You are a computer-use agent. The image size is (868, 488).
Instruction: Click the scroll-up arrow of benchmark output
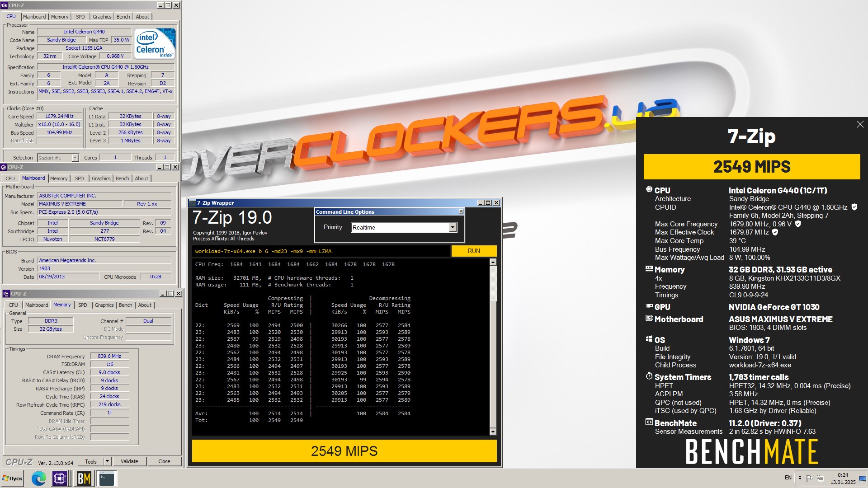(x=493, y=262)
